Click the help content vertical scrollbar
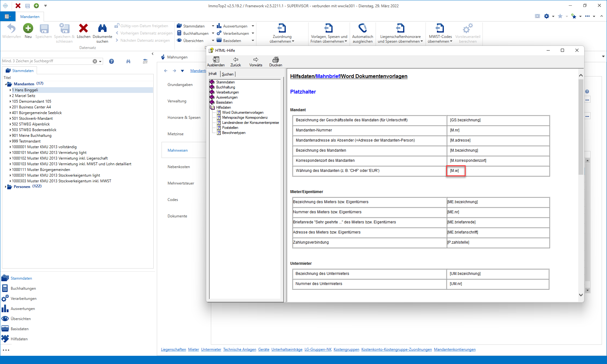The width and height of the screenshot is (607, 364). tap(581, 126)
